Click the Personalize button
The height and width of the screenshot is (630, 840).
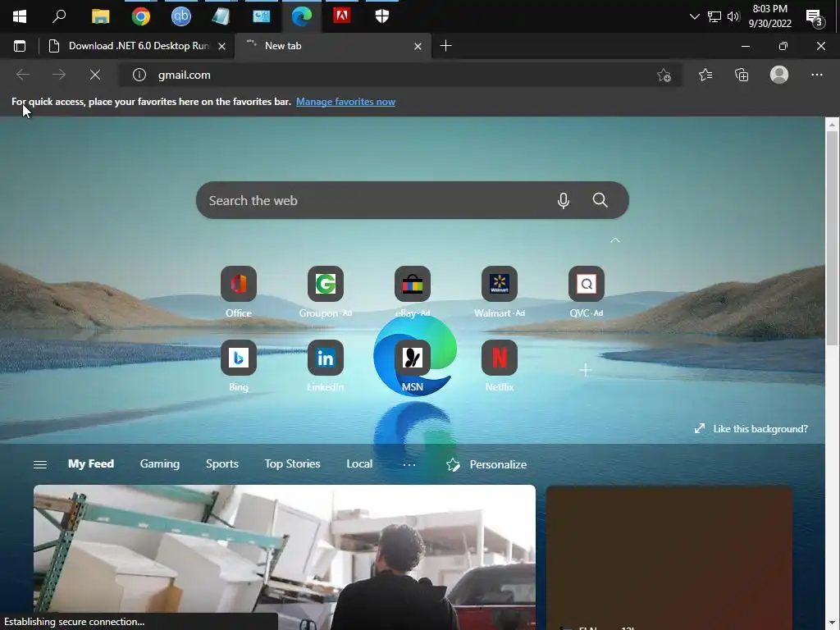click(486, 464)
